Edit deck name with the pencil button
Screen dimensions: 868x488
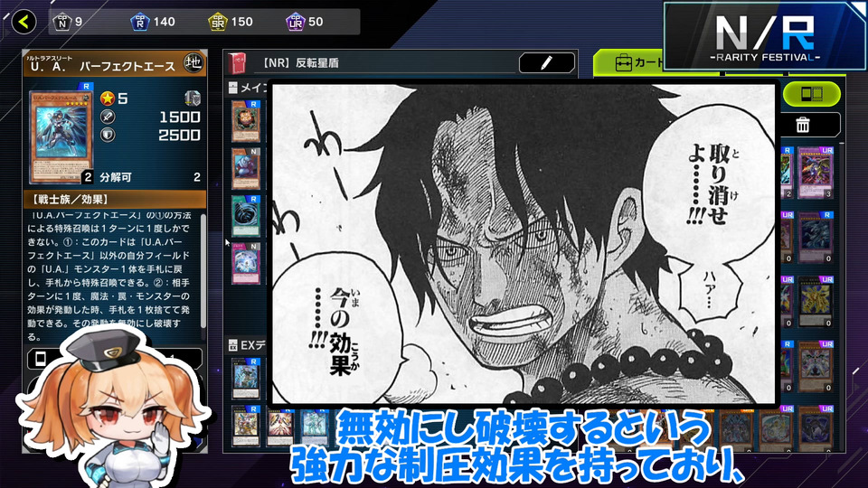tap(546, 63)
